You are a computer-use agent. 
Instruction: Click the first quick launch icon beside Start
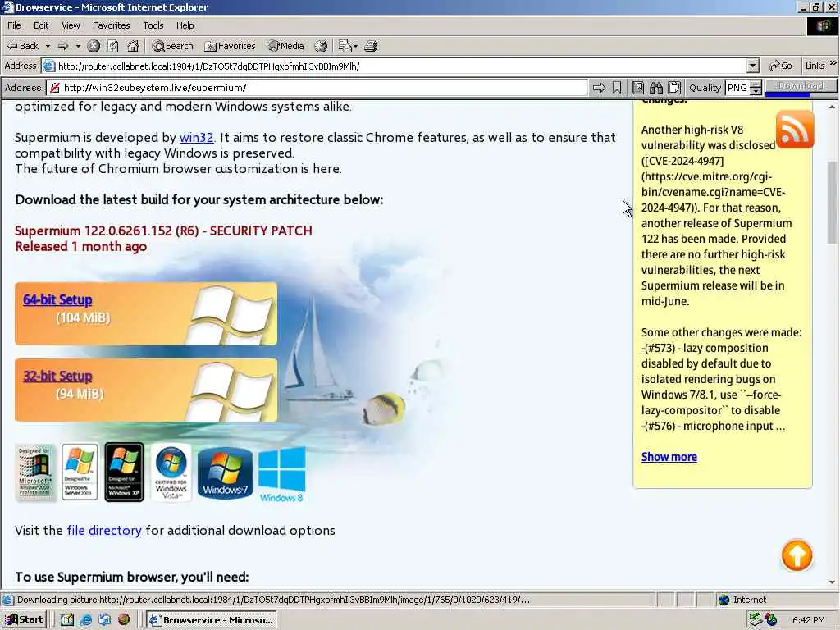(x=67, y=620)
